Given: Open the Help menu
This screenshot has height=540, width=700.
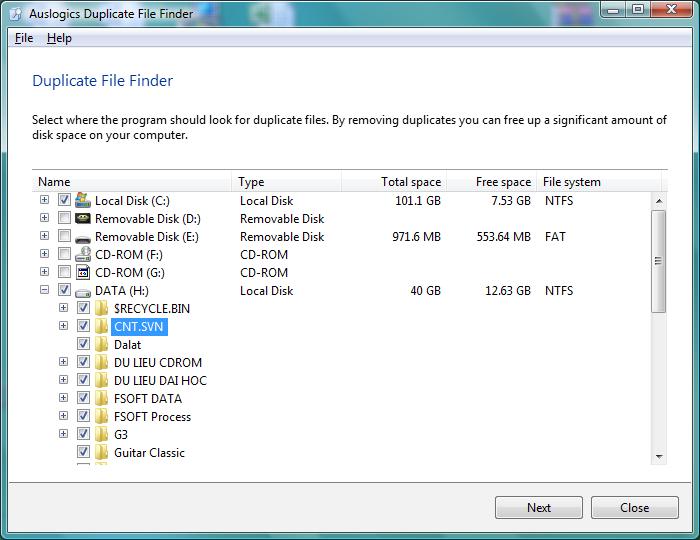Looking at the screenshot, I should tap(59, 38).
